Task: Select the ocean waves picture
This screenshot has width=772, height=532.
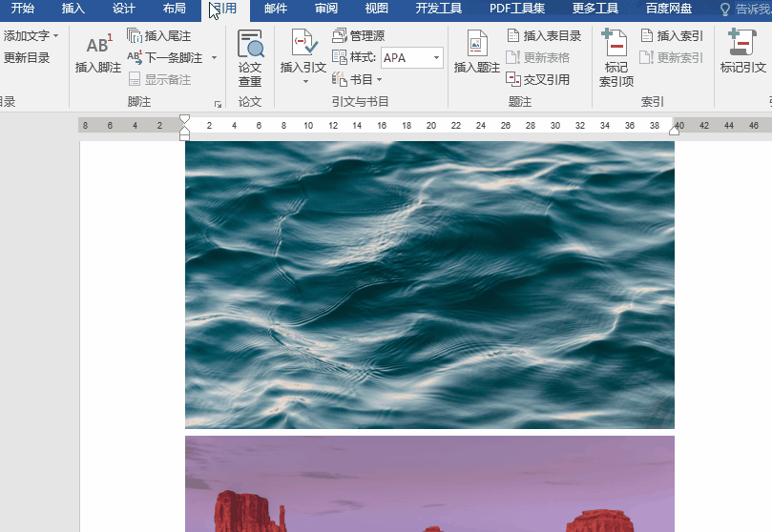Action: click(x=429, y=285)
